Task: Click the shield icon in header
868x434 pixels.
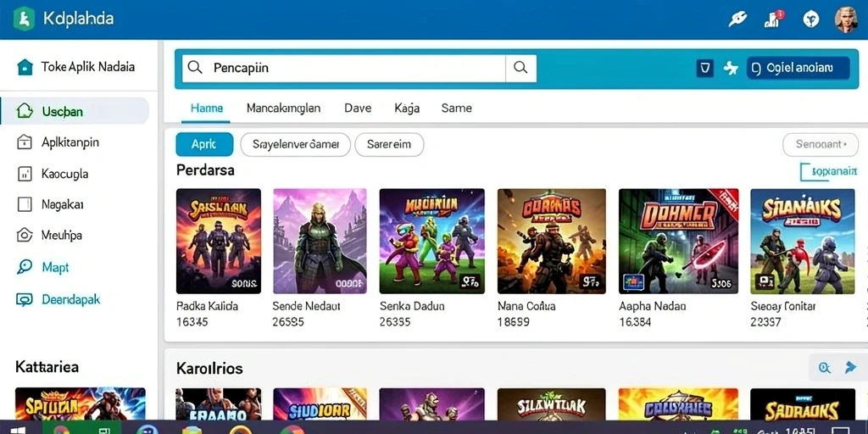Action: click(x=811, y=19)
